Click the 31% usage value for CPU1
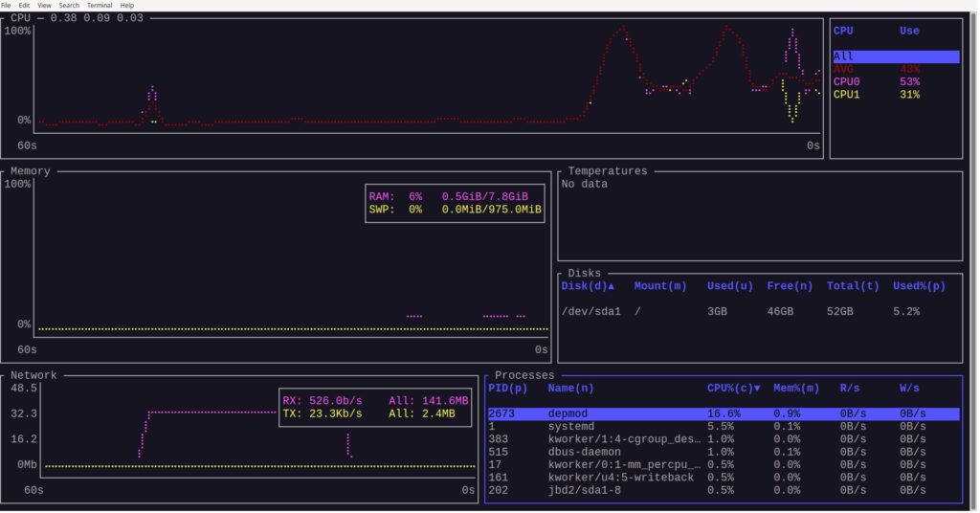 pyautogui.click(x=909, y=95)
